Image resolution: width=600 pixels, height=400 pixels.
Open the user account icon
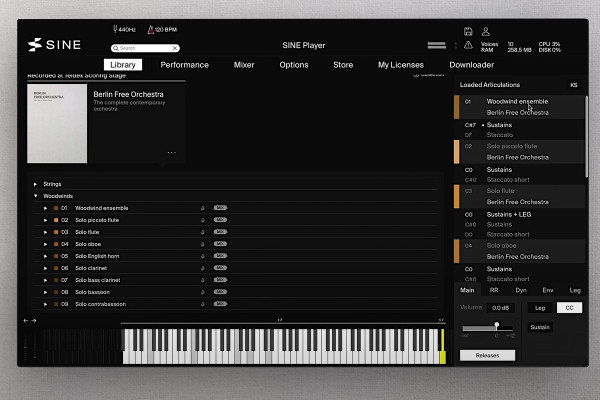click(486, 31)
